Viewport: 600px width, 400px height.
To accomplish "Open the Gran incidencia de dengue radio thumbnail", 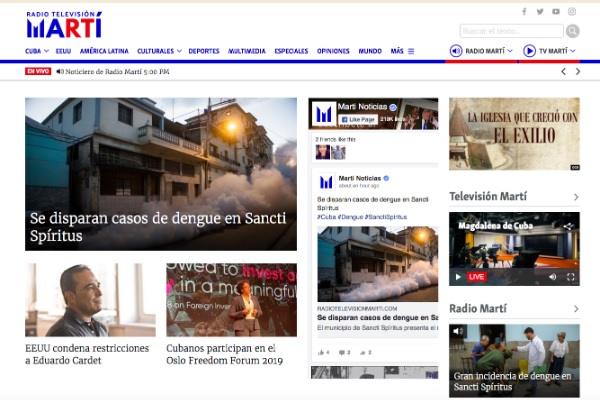I will (514, 361).
